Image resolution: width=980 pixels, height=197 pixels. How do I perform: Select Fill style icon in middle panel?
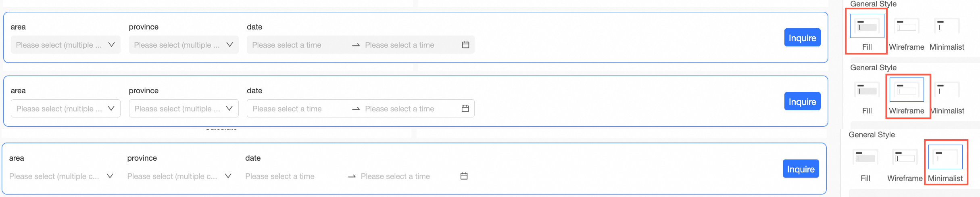click(867, 90)
